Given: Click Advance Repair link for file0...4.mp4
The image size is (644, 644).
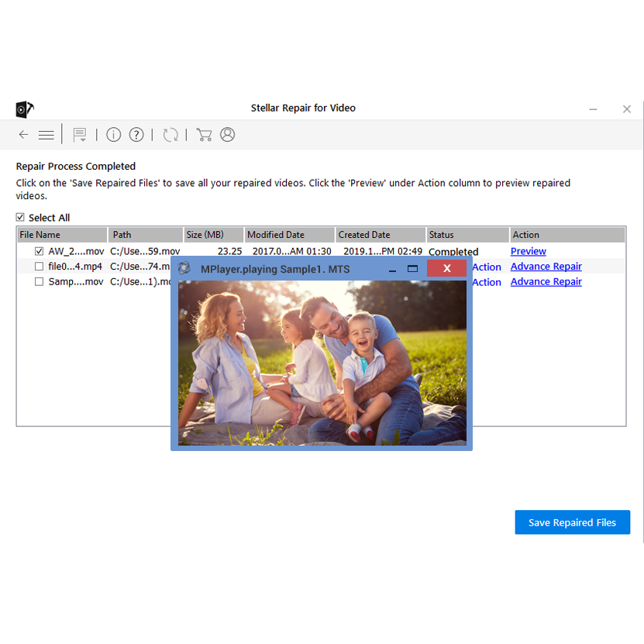Looking at the screenshot, I should coord(546,267).
